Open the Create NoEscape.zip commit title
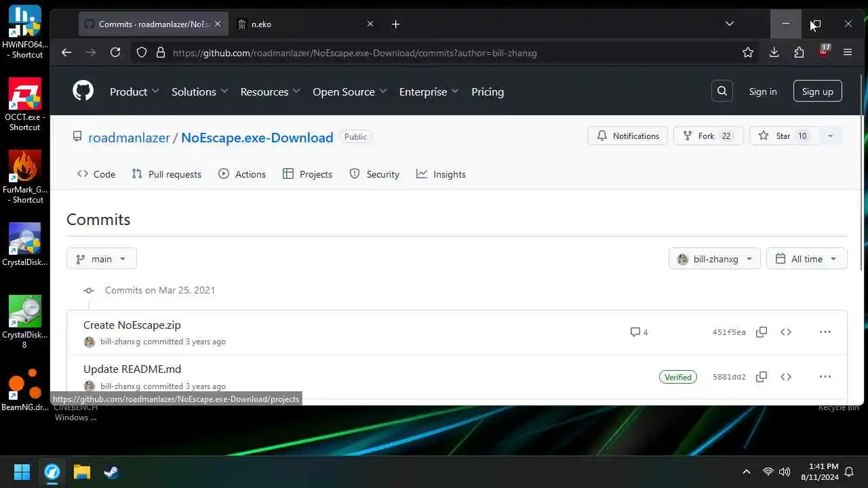The width and height of the screenshot is (868, 488). 132,325
